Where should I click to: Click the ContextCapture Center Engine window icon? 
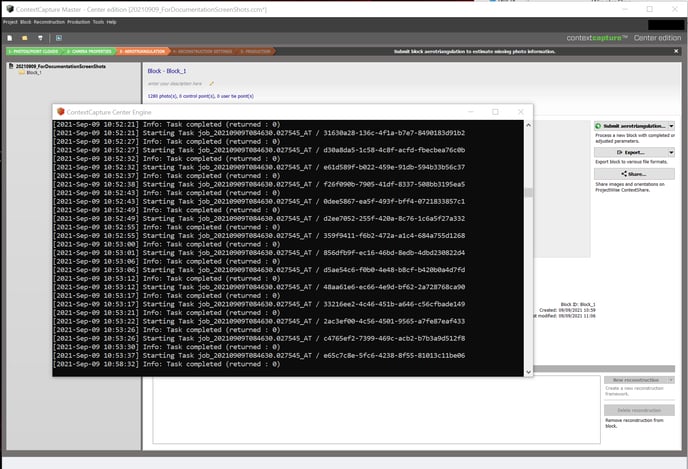(x=61, y=112)
